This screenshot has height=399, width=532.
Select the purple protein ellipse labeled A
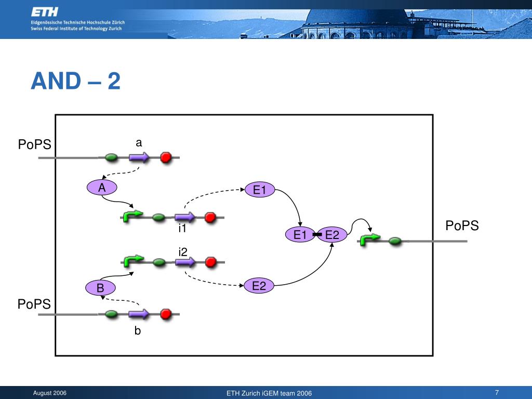102,187
